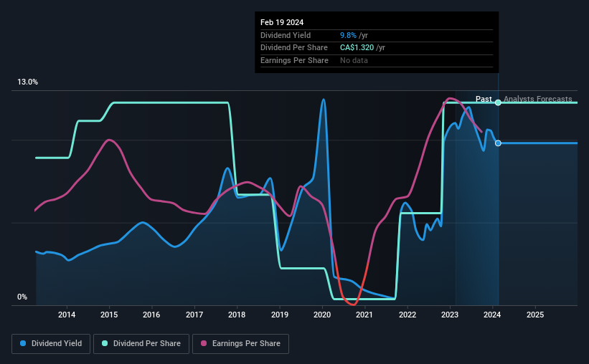This screenshot has width=589, height=364.
Task: Click the teal marker dot on Dividend Per Share line
Action: [498, 102]
